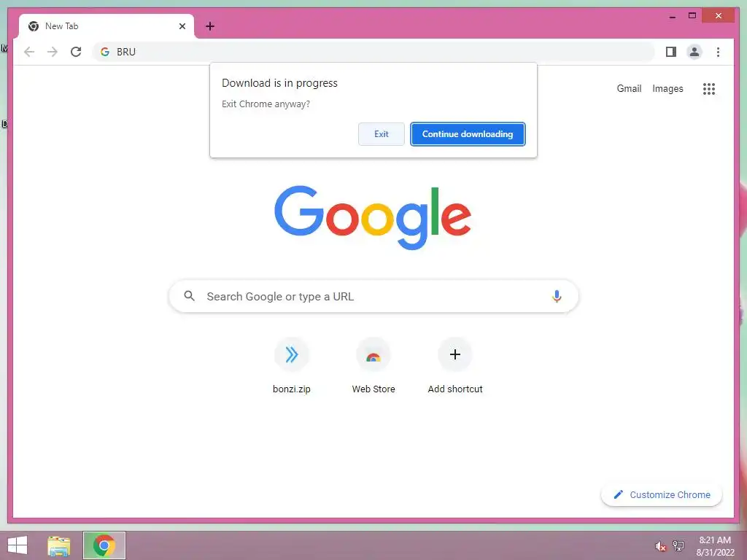Open the bonzi.zip shortcut
The image size is (747, 560).
pos(292,366)
